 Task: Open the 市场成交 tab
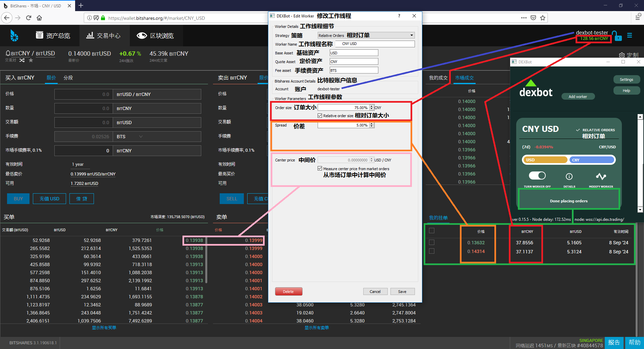tap(465, 78)
